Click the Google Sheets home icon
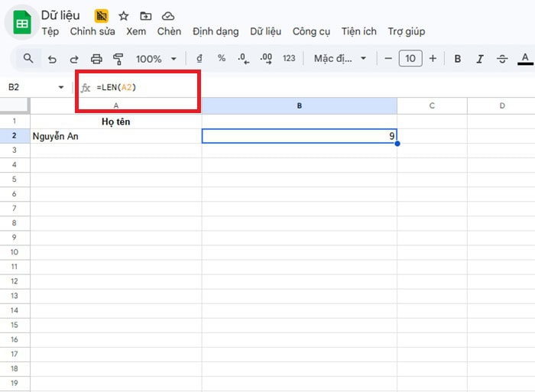 pyautogui.click(x=22, y=23)
